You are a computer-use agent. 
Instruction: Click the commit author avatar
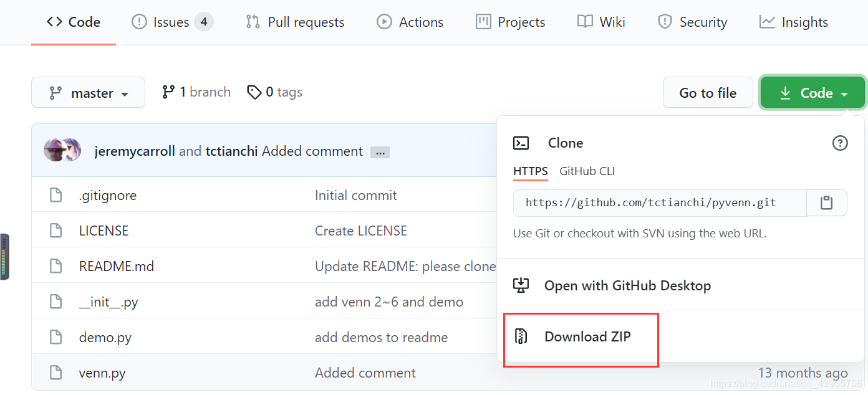tap(62, 150)
